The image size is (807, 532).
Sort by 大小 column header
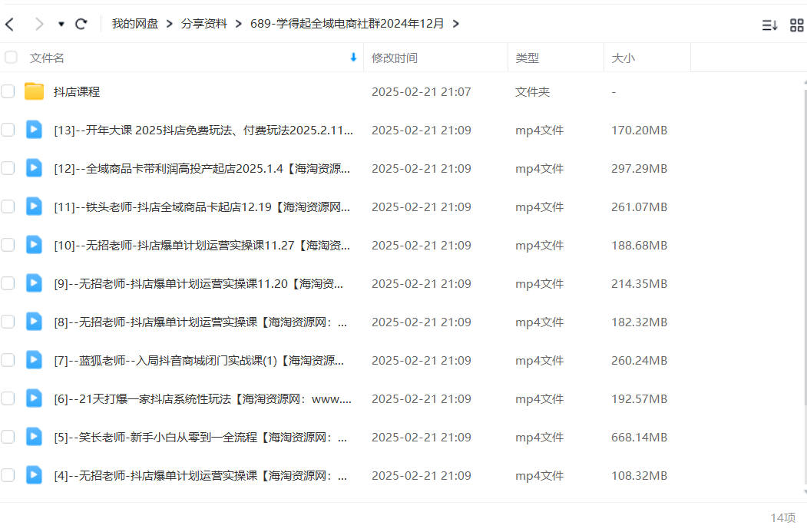623,58
